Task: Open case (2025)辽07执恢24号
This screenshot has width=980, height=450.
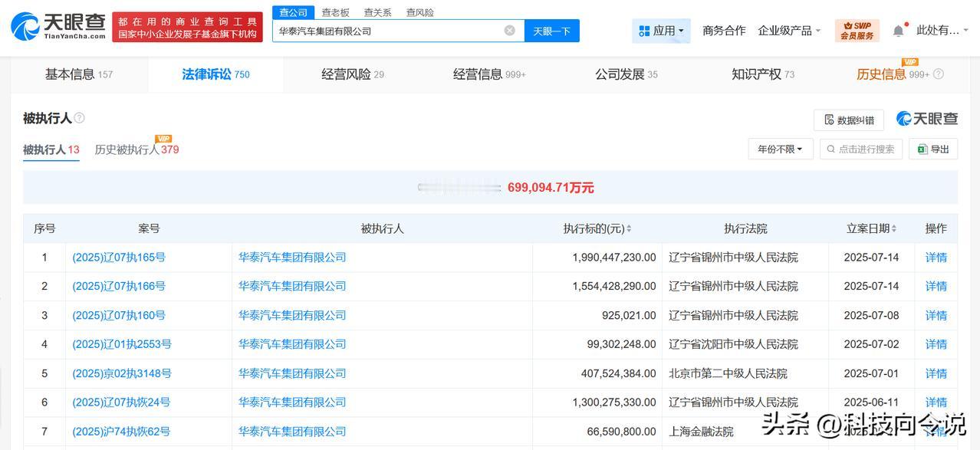Action: pos(121,402)
